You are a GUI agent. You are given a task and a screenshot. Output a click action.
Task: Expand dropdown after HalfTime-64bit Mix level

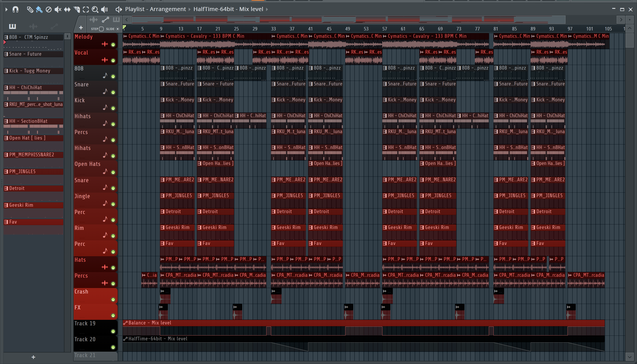point(267,9)
